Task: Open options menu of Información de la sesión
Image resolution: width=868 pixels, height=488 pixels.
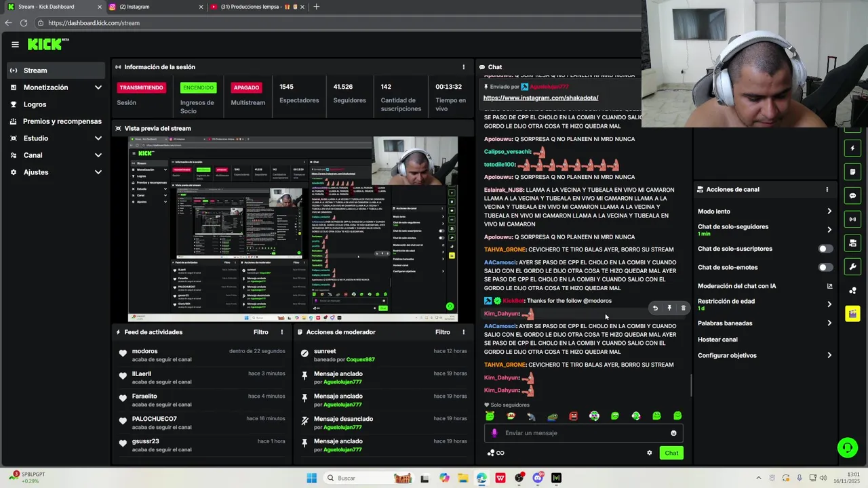Action: point(464,67)
